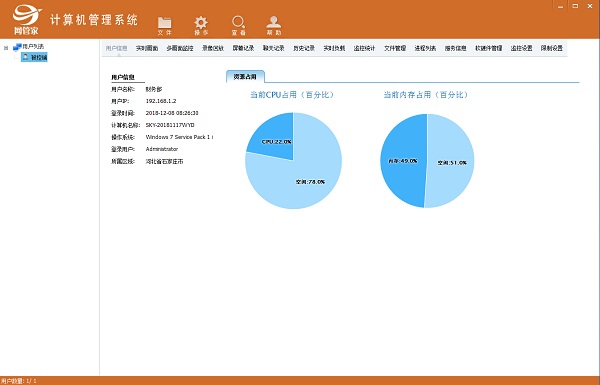
Task: Switch to the 文件管理 tab
Action: pos(395,48)
